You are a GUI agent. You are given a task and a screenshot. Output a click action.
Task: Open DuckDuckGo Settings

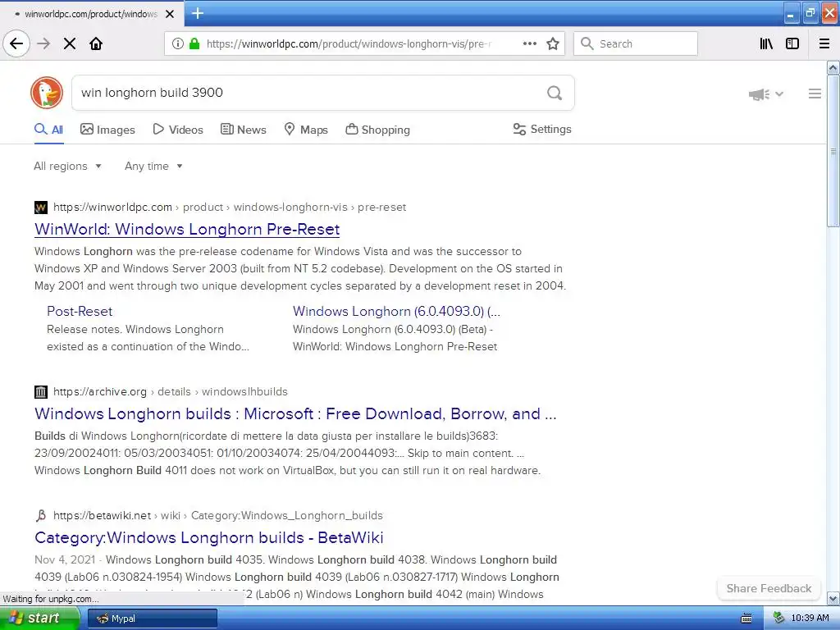point(542,129)
